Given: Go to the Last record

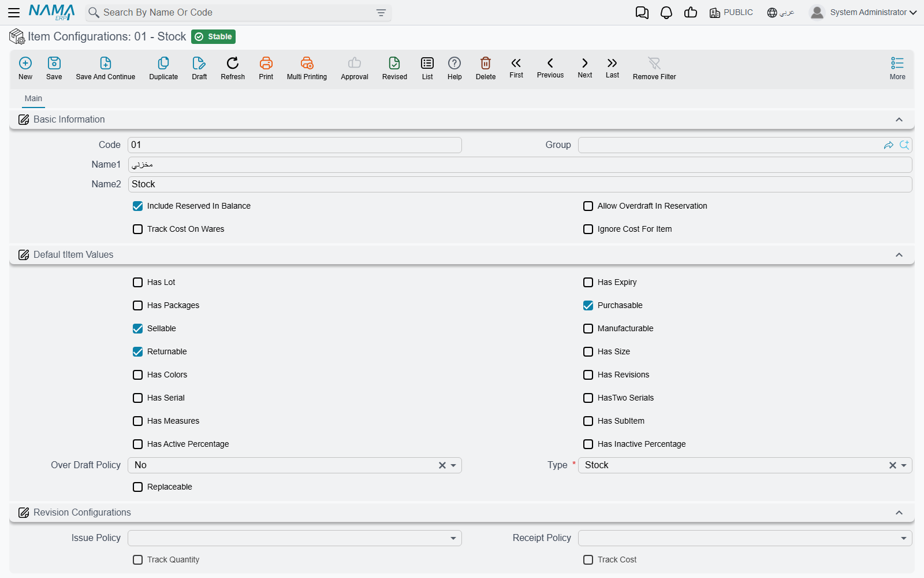Looking at the screenshot, I should (x=612, y=68).
